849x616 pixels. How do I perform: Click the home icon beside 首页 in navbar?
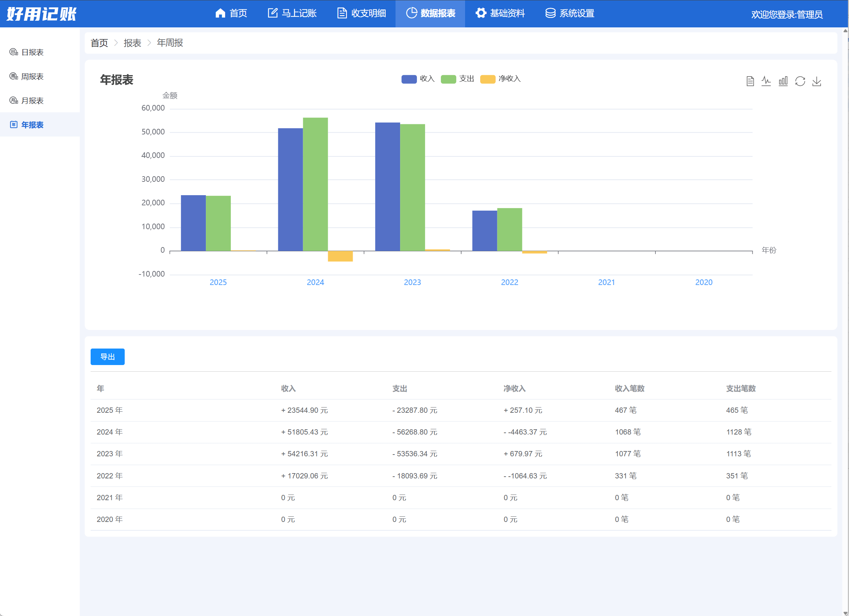coord(221,13)
